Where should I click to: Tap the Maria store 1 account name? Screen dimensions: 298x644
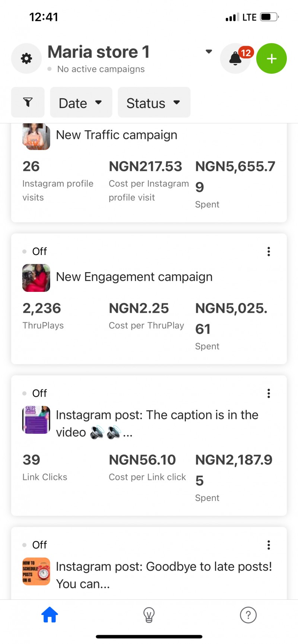pos(99,52)
